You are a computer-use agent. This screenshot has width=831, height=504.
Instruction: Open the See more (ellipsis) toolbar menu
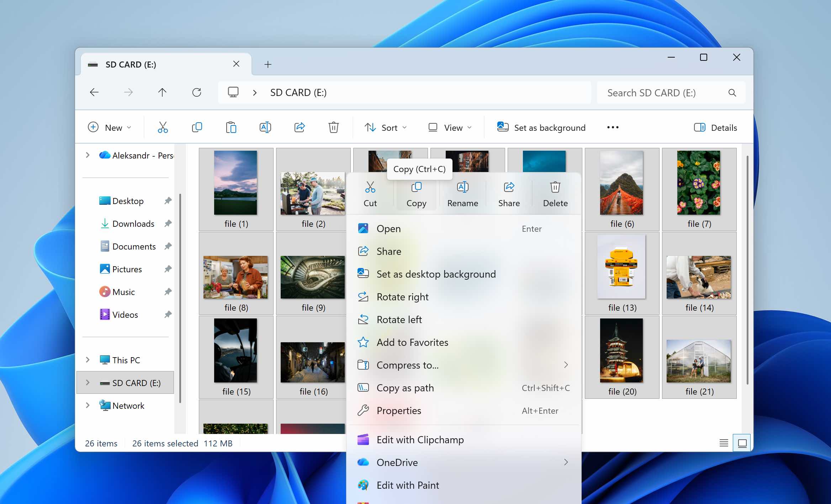point(613,127)
